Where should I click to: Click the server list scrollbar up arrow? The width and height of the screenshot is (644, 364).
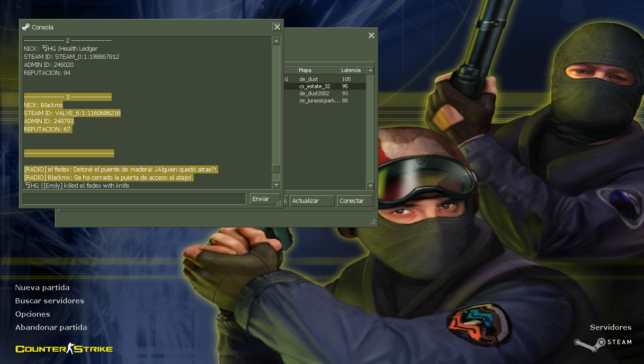coord(370,70)
